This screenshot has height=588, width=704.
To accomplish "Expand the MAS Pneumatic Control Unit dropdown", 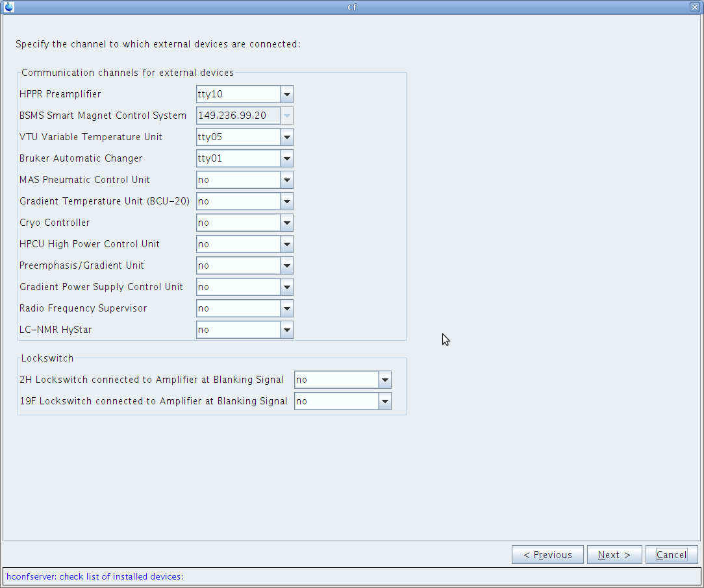I will [287, 180].
